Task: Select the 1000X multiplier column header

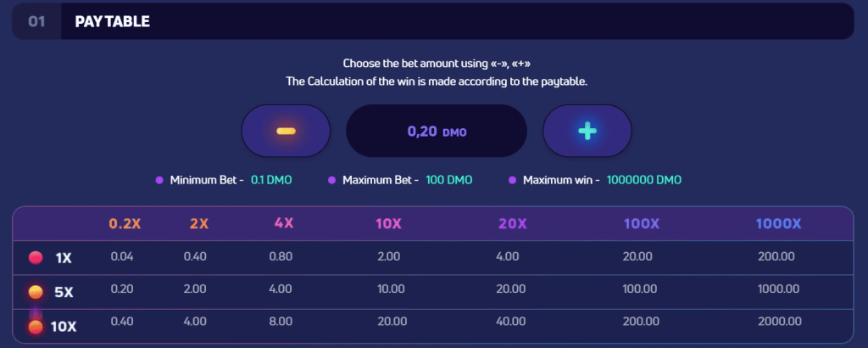Action: (x=778, y=224)
